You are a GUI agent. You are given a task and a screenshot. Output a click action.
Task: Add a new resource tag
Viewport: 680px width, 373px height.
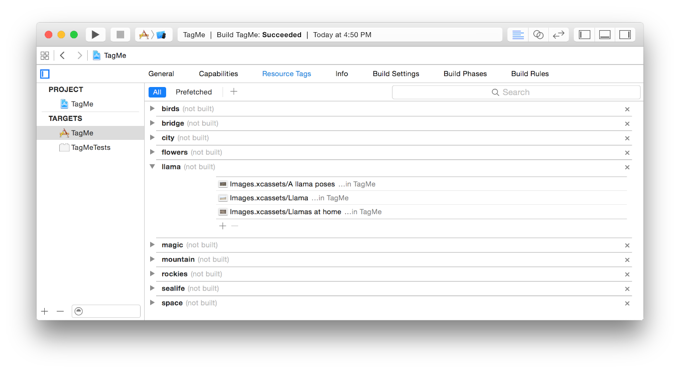coord(234,92)
